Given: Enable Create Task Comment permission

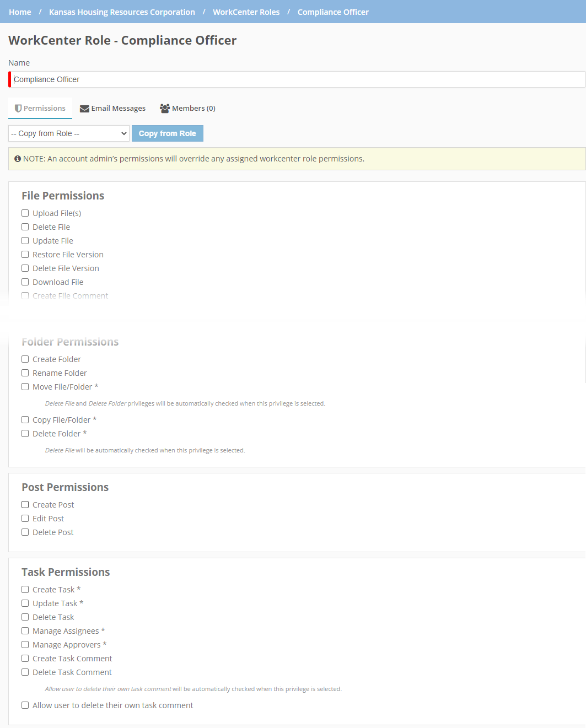Looking at the screenshot, I should pos(25,659).
